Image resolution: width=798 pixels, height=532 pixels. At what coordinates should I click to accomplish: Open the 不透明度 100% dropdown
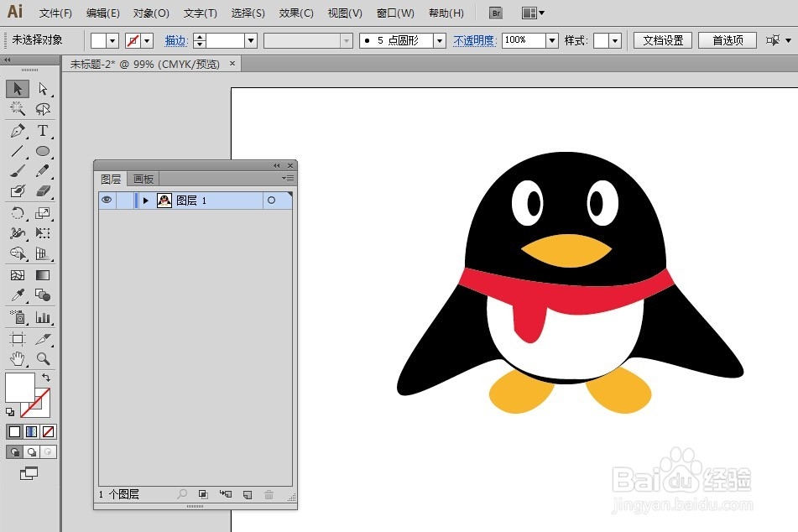tap(552, 40)
